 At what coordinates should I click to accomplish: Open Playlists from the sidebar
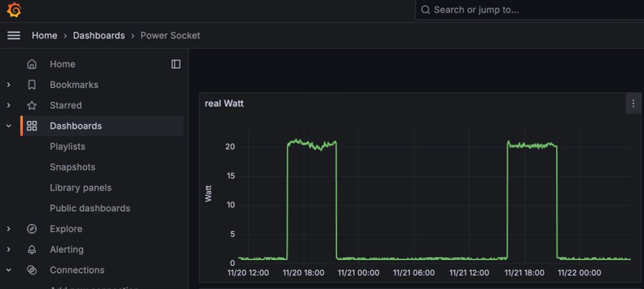point(68,147)
